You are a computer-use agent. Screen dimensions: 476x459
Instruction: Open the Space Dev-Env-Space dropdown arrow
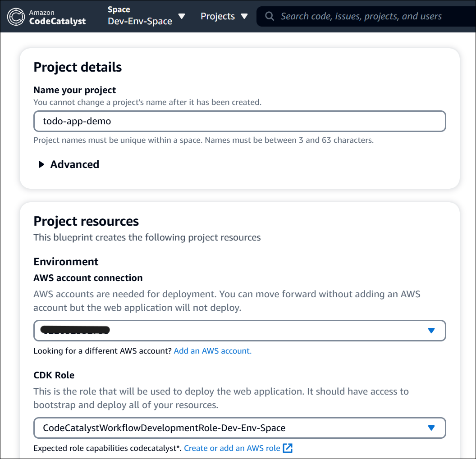coord(182,16)
